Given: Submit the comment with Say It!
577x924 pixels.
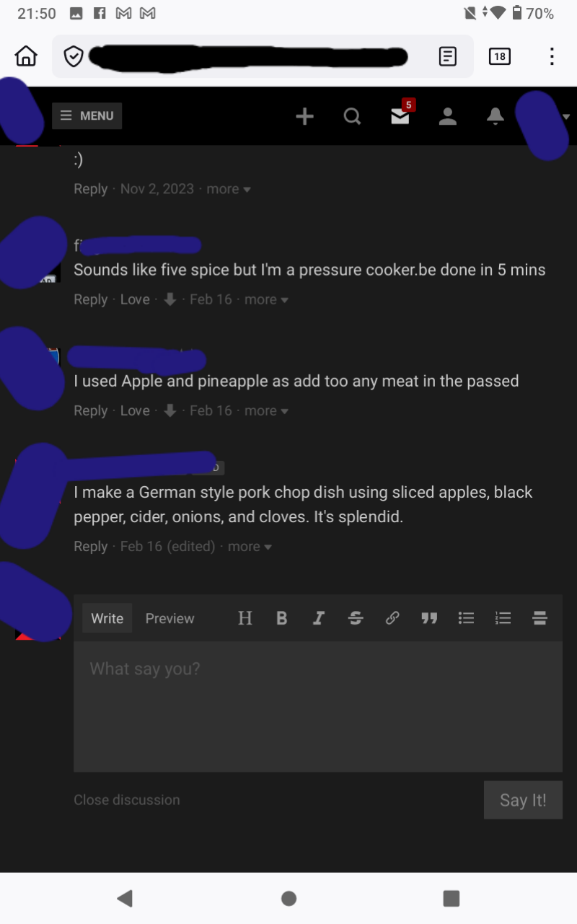Looking at the screenshot, I should point(523,800).
